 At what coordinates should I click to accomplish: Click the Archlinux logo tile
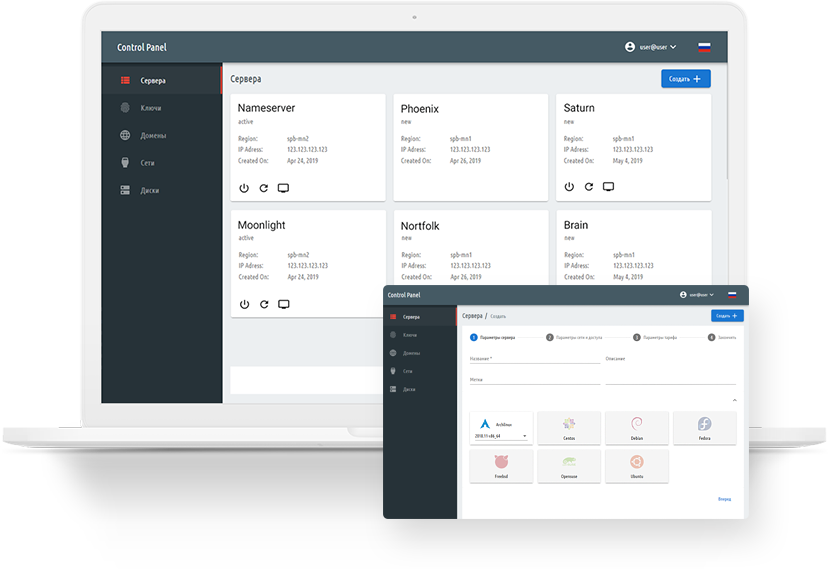[x=485, y=424]
